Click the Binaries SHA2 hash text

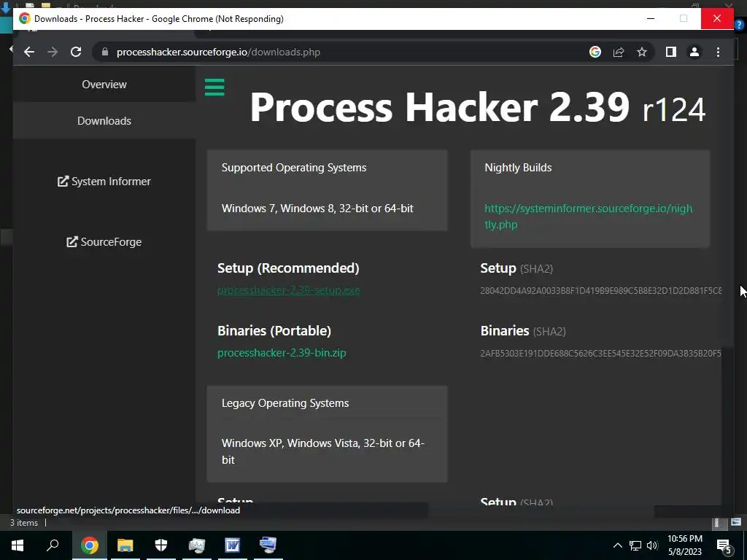point(601,354)
